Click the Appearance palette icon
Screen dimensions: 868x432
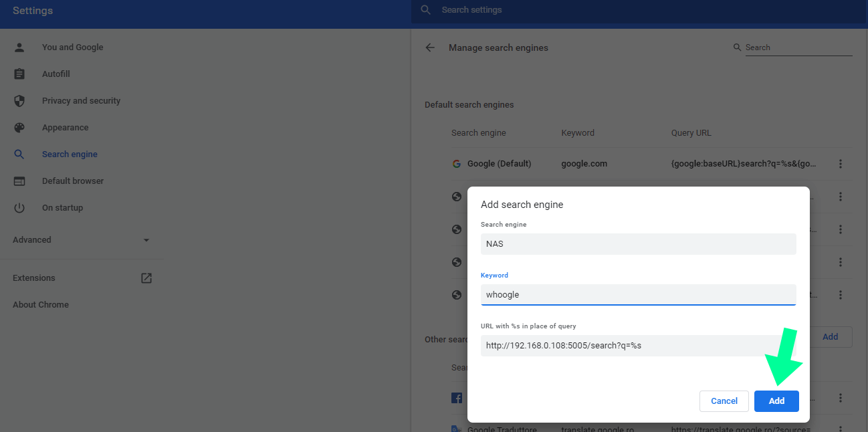click(x=19, y=127)
